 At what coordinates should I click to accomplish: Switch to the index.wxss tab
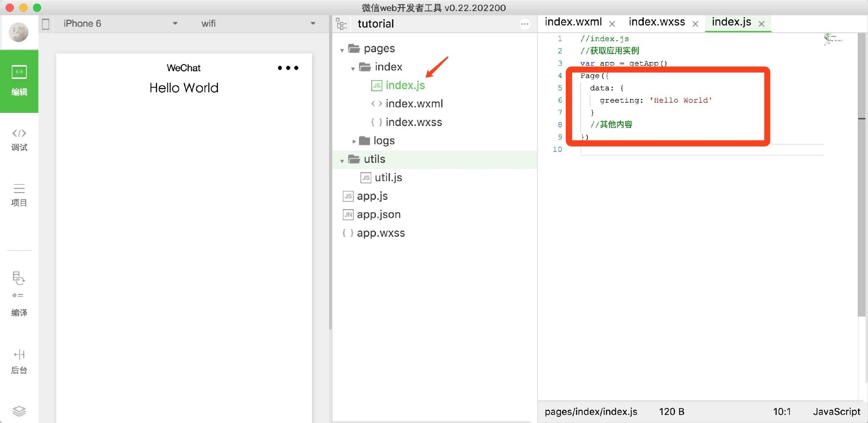coord(657,22)
